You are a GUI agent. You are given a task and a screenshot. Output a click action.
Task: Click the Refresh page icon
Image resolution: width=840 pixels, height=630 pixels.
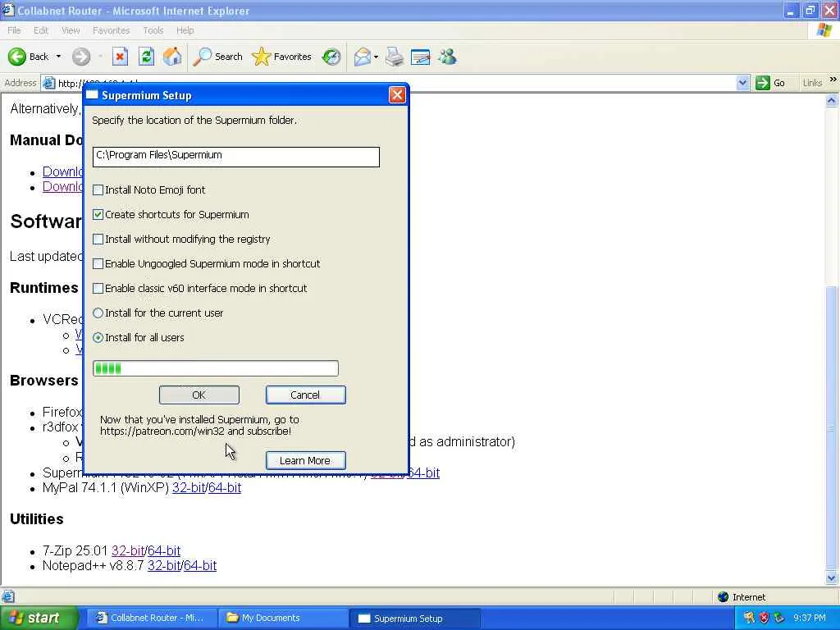146,57
